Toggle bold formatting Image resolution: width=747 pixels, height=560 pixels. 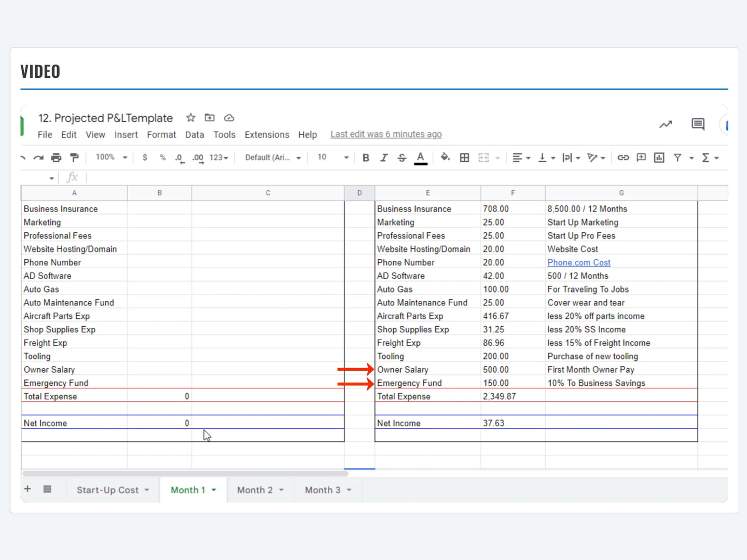(366, 158)
